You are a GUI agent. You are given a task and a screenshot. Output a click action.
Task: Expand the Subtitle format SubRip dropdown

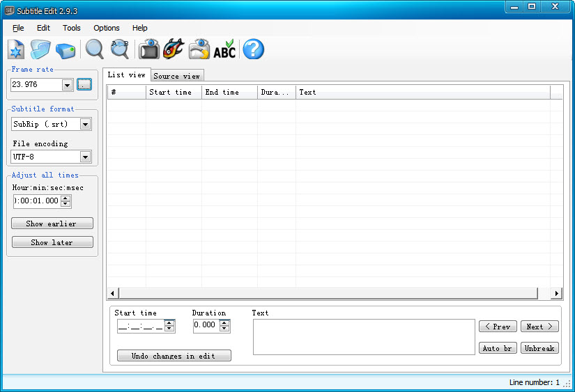(x=86, y=124)
